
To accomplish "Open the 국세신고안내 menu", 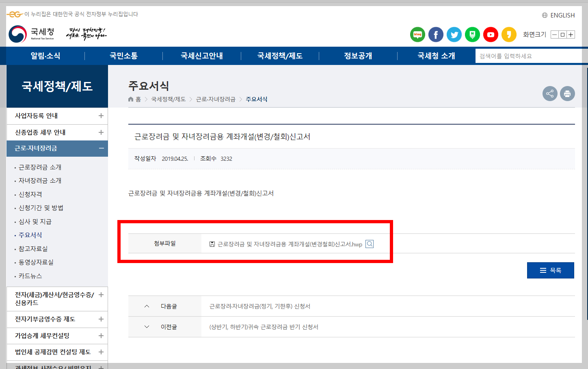I will click(201, 56).
